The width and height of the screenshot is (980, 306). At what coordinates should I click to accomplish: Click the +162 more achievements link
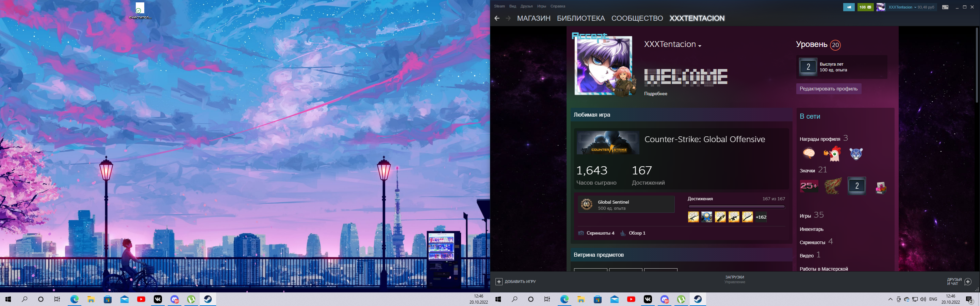pyautogui.click(x=761, y=217)
